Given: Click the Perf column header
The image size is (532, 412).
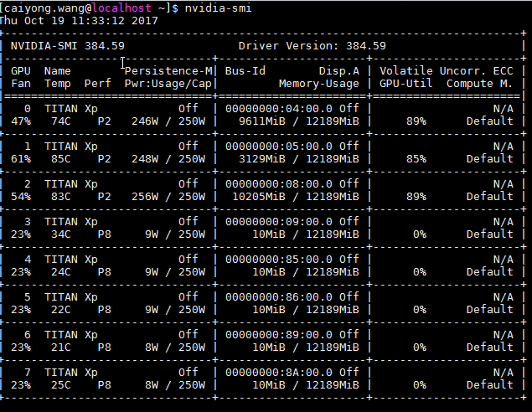Looking at the screenshot, I should pyautogui.click(x=98, y=84).
